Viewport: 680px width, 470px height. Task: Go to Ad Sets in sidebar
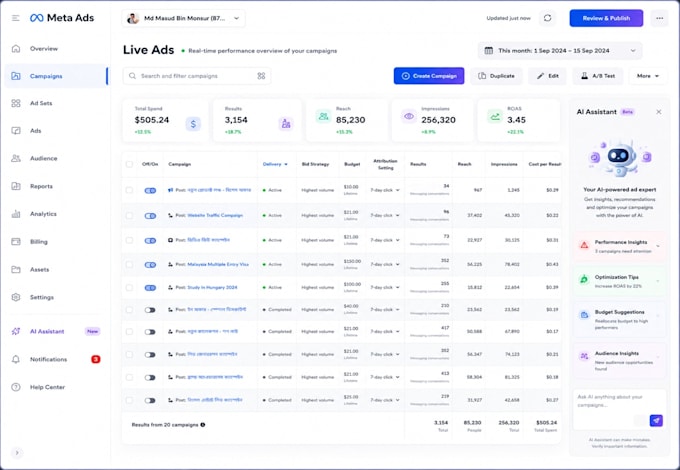(x=41, y=103)
